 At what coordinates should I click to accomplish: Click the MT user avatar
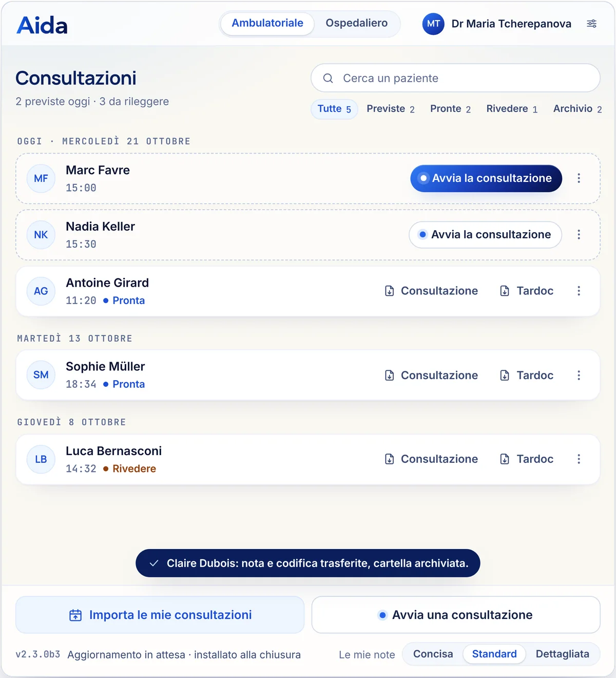click(x=433, y=24)
